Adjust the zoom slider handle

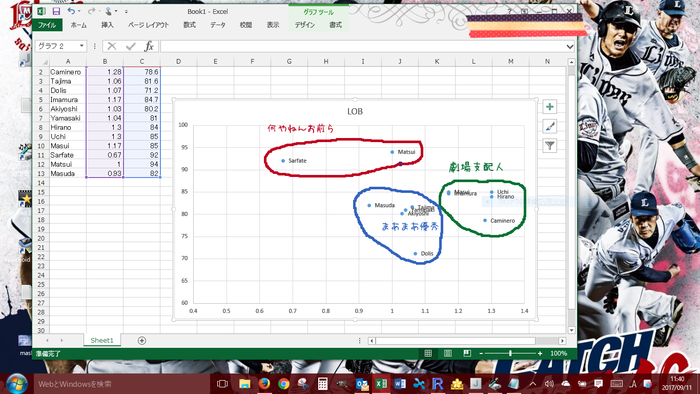tap(510, 353)
